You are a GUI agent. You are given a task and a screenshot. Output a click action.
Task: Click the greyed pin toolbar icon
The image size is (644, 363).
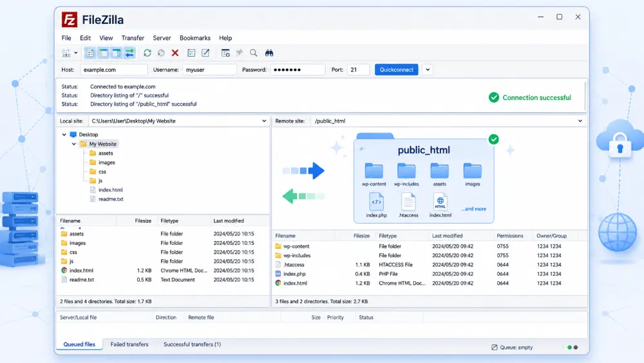(240, 53)
